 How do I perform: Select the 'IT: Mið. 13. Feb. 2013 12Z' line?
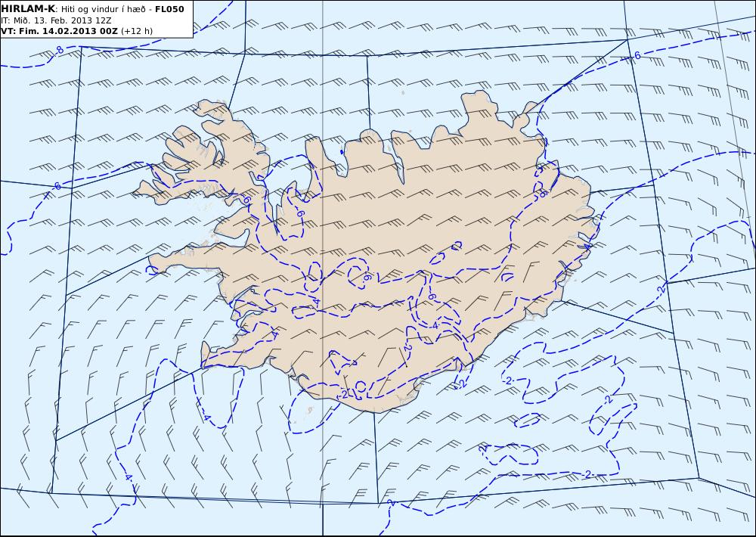click(56, 20)
